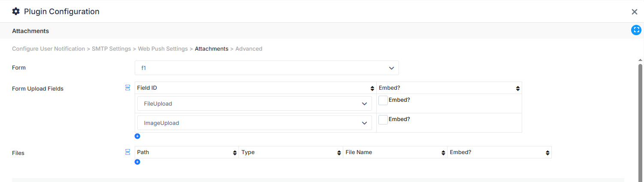Screen dimensions: 644x182
Task: Go to SMTP Settings step
Action: point(111,49)
